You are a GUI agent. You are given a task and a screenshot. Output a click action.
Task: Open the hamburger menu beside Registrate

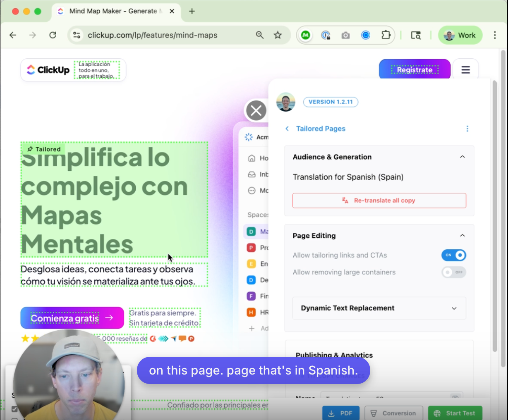[x=465, y=69]
